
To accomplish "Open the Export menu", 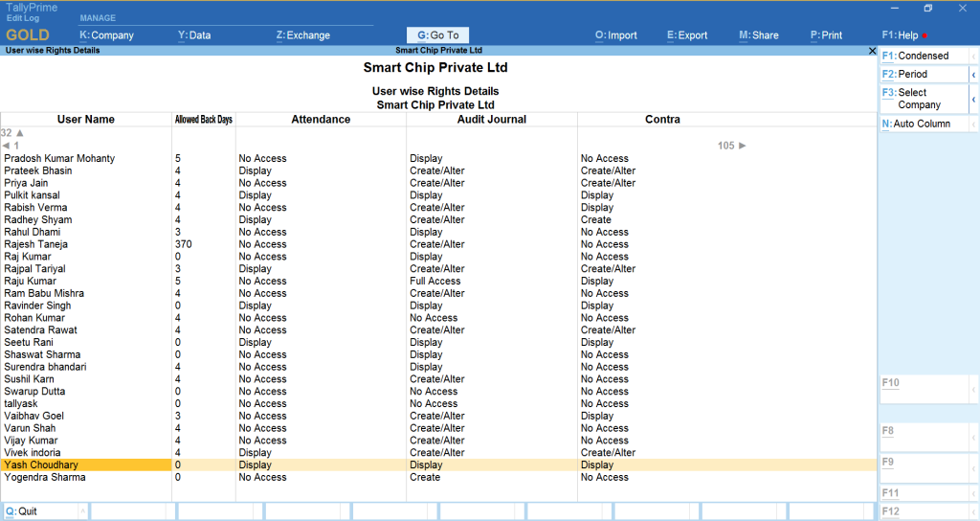I will pos(687,35).
